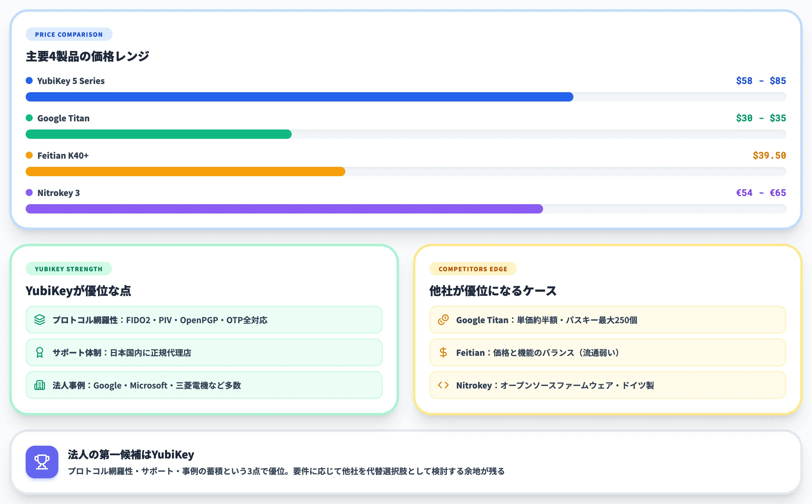
Task: Click the coins icon beside Google Titan
Action: 443,320
